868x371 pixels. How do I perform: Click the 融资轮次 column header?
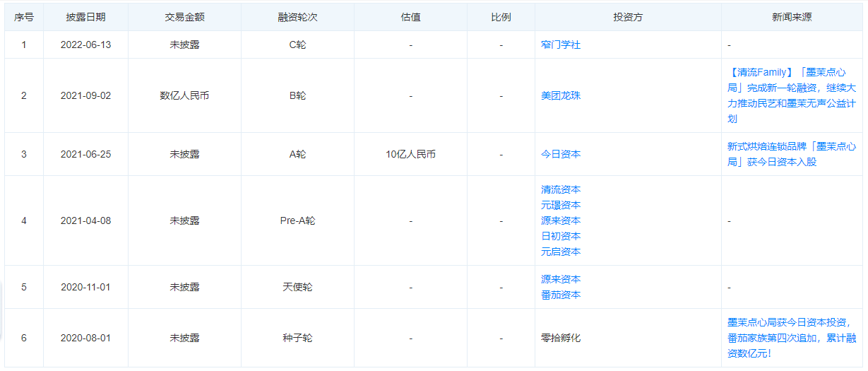click(297, 17)
